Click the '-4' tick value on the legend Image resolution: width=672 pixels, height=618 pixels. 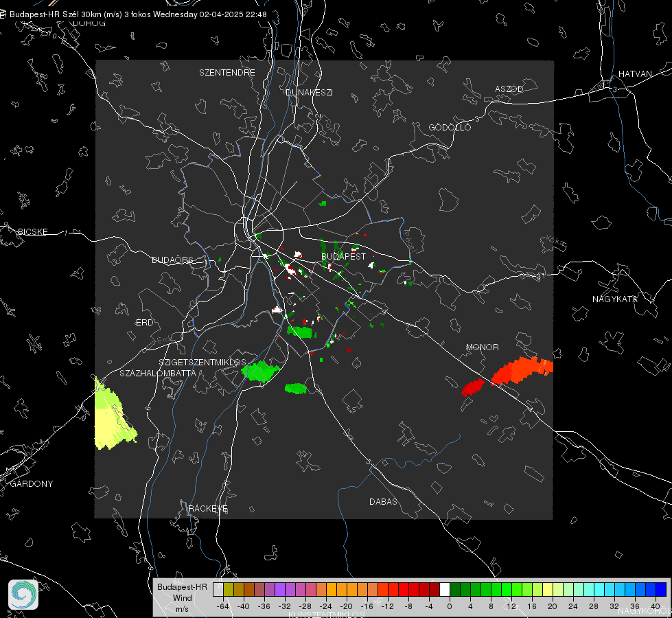[x=429, y=606]
